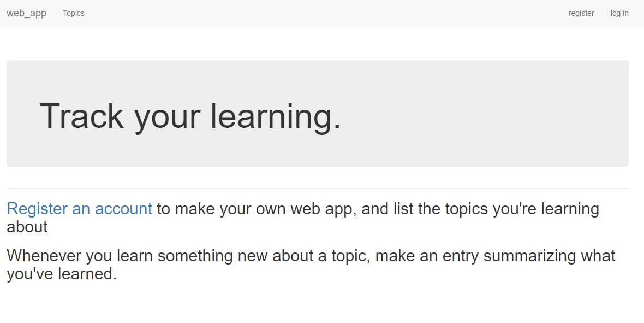Viewport: 644px width, 323px height.
Task: Click empty navbar space between Topics and register
Action: click(327, 13)
